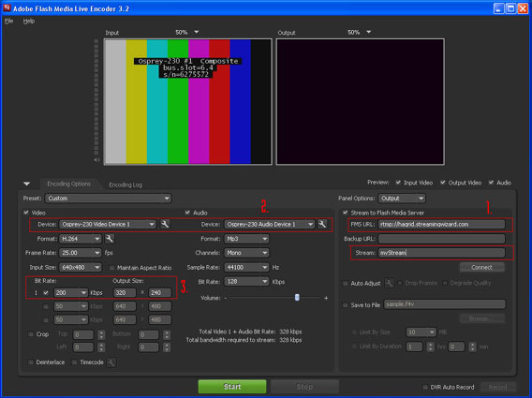This screenshot has height=398, width=532.
Task: Click the Backup URL field
Action: [x=441, y=239]
